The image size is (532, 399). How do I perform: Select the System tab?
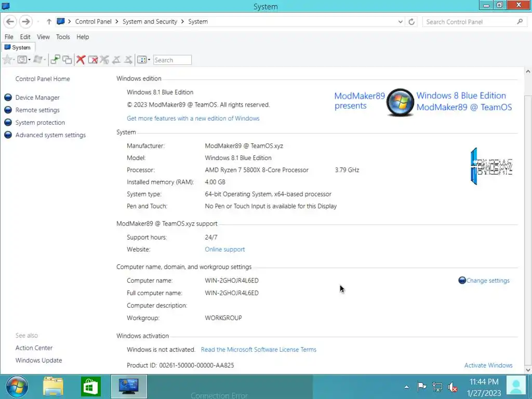(x=18, y=47)
